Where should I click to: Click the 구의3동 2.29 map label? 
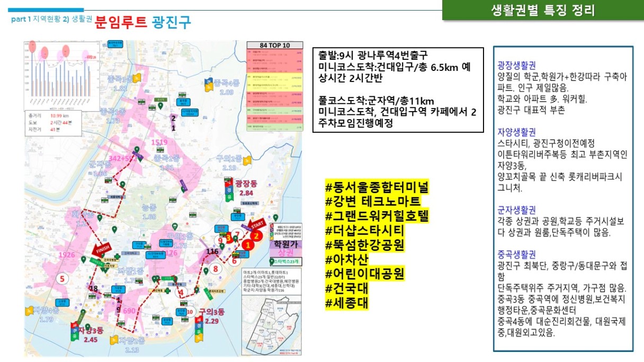coord(212,316)
